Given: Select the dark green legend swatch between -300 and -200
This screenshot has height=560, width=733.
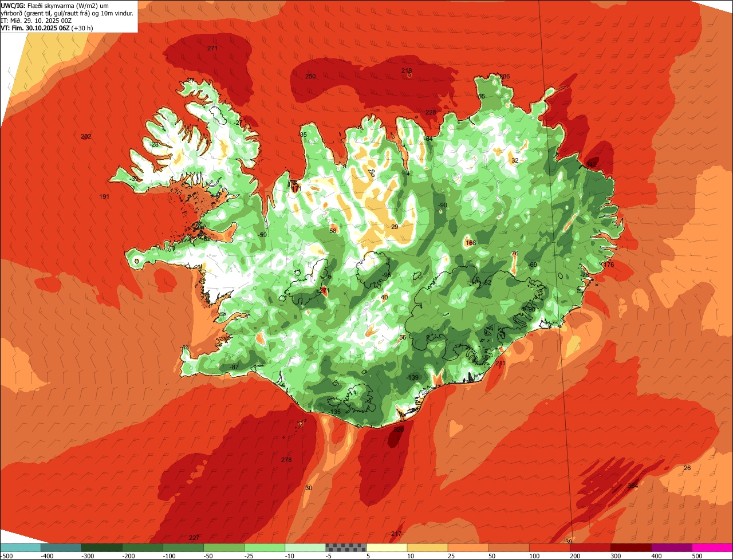Looking at the screenshot, I should 102,547.
